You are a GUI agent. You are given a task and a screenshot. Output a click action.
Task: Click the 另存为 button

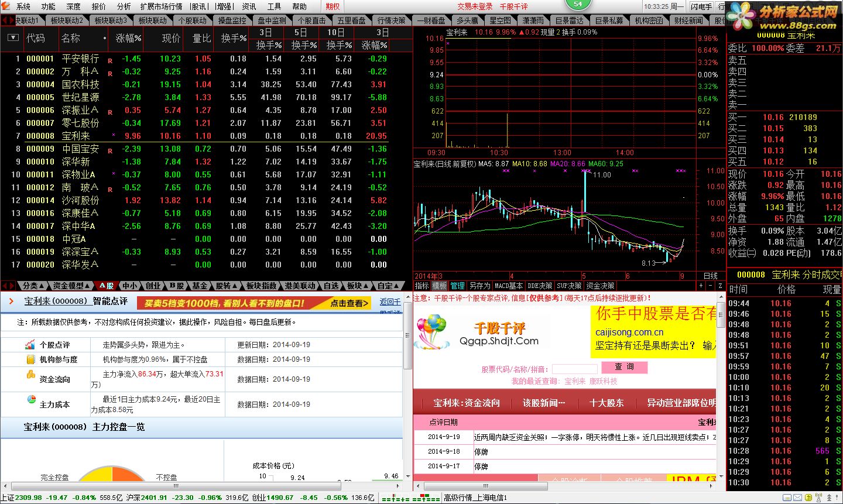pyautogui.click(x=479, y=286)
